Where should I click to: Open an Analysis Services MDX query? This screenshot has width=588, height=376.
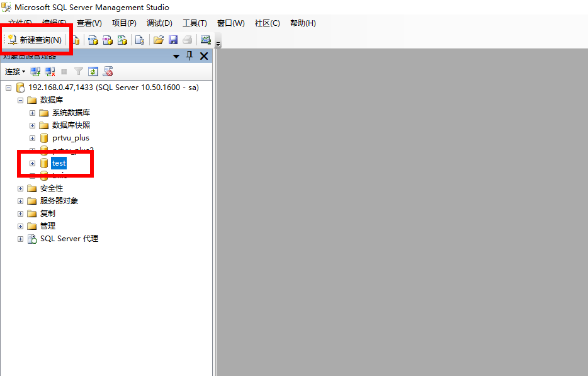(93, 40)
